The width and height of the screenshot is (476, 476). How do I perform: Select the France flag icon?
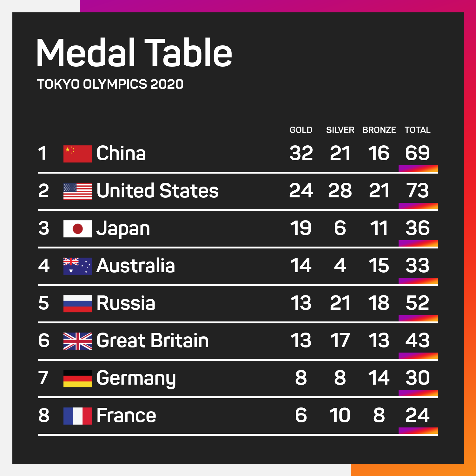pos(78,416)
